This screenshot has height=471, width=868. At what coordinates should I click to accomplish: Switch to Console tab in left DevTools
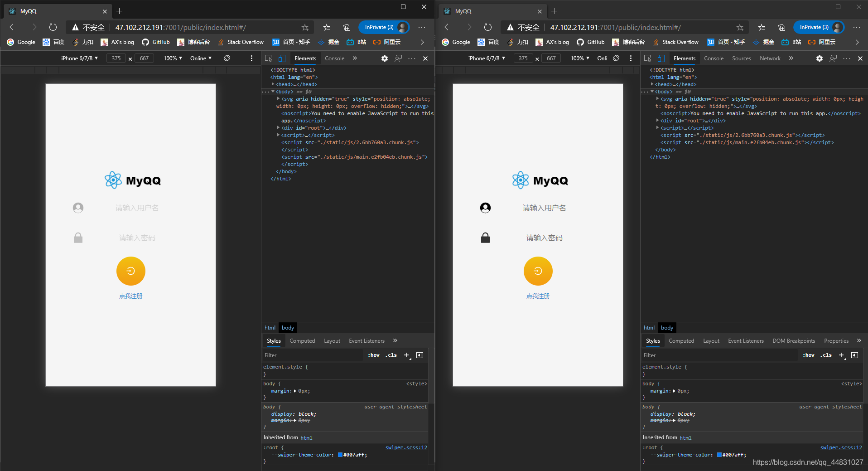[x=334, y=58]
